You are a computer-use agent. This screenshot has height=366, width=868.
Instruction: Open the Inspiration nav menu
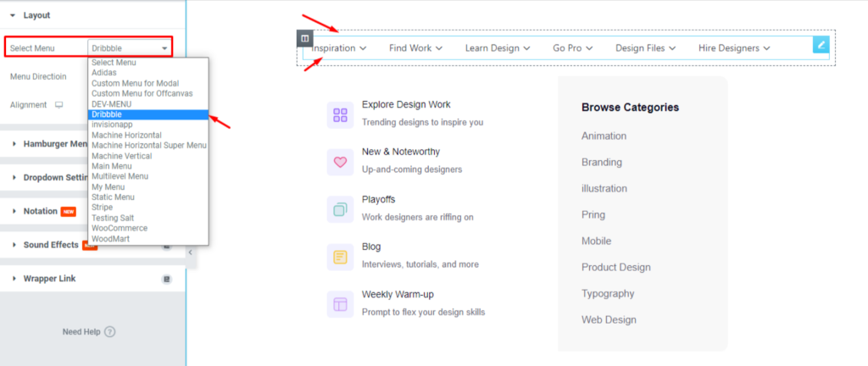click(x=338, y=48)
